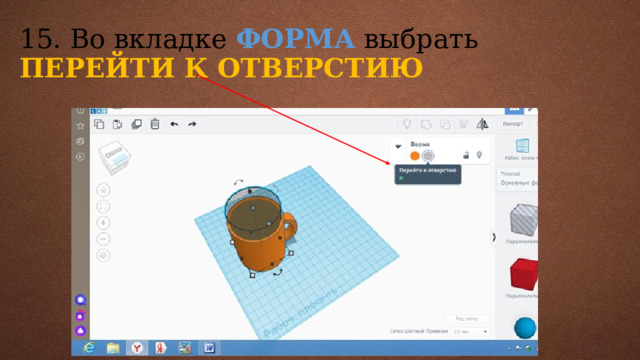Viewport: 640px width, 360px height.
Task: Click the Home view button
Action: pyautogui.click(x=103, y=190)
